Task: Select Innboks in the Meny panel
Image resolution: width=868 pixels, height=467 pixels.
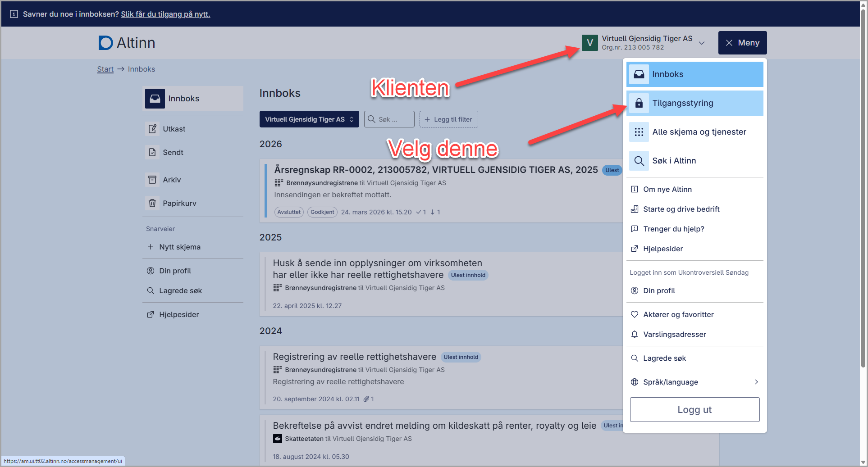Action: point(695,74)
